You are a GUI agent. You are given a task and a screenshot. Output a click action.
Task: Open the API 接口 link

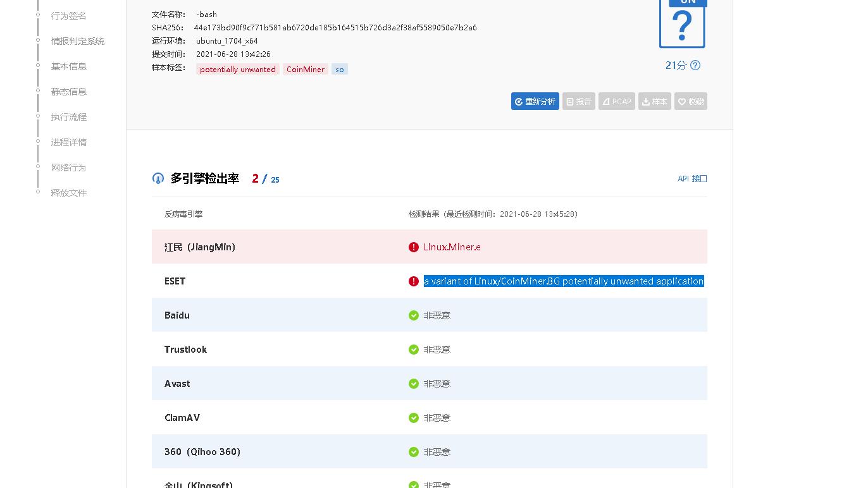tap(692, 179)
